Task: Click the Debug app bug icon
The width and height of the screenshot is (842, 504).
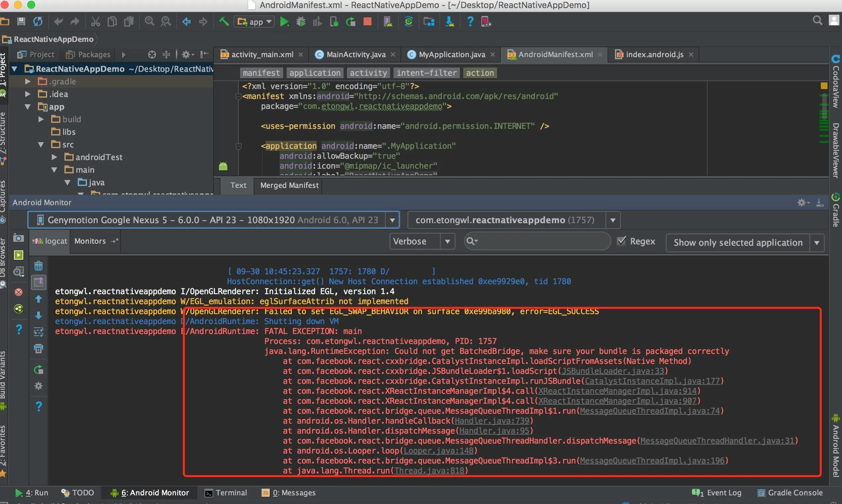Action: point(301,22)
